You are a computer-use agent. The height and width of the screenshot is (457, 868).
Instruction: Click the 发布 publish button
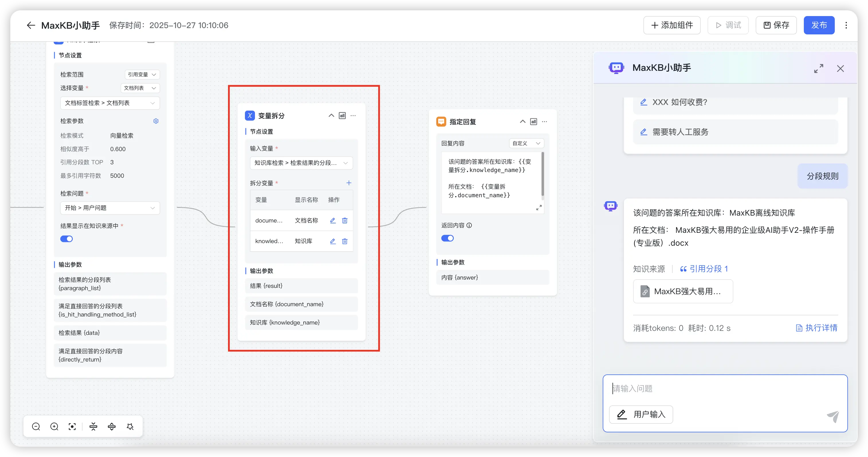pyautogui.click(x=819, y=25)
